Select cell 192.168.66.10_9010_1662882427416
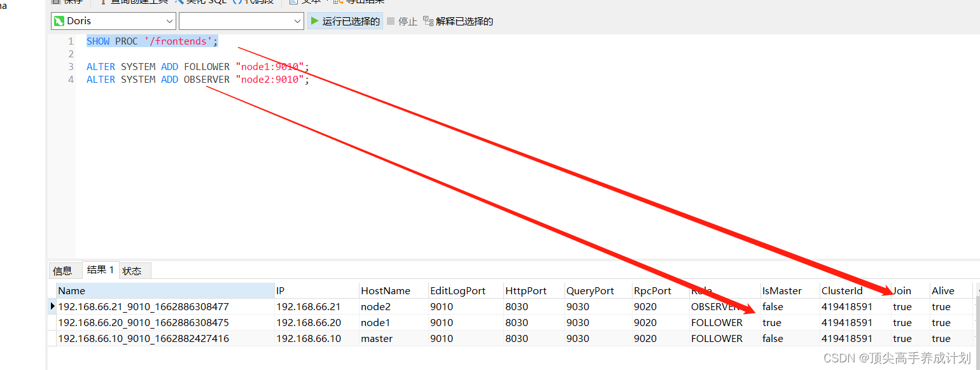This screenshot has height=370, width=980. (x=165, y=338)
